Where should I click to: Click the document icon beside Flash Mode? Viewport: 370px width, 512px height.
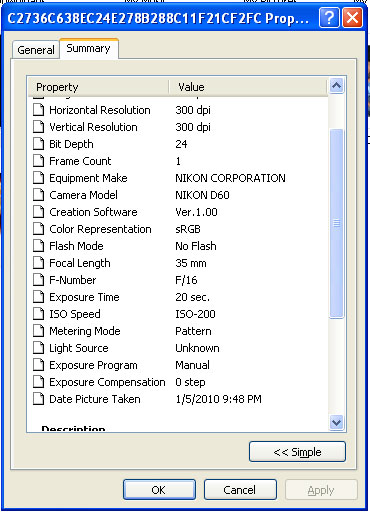[39, 246]
